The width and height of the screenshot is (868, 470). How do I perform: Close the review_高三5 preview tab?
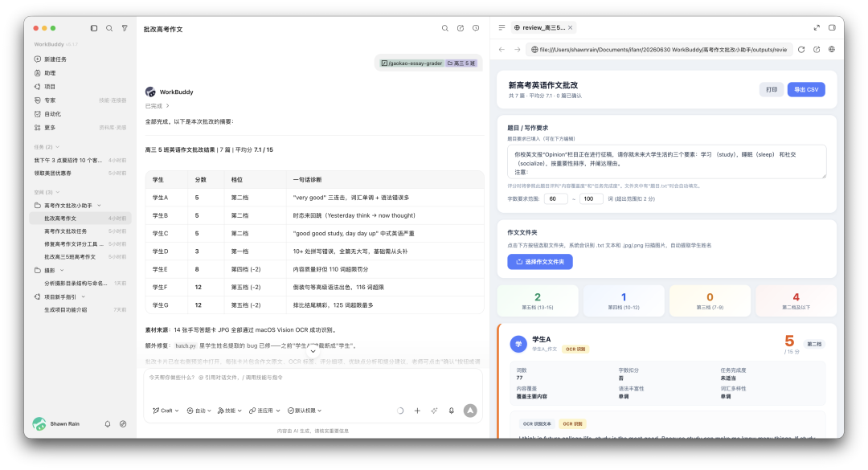570,27
